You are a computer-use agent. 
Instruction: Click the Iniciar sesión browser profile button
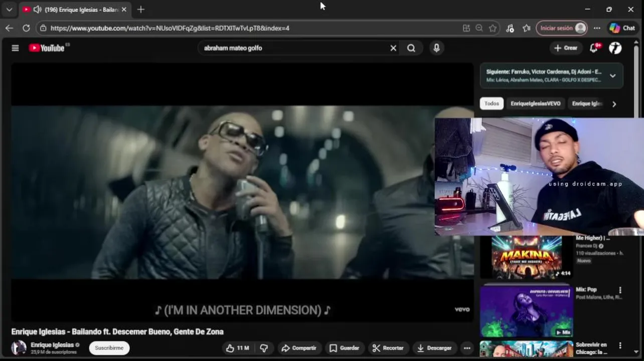561,28
